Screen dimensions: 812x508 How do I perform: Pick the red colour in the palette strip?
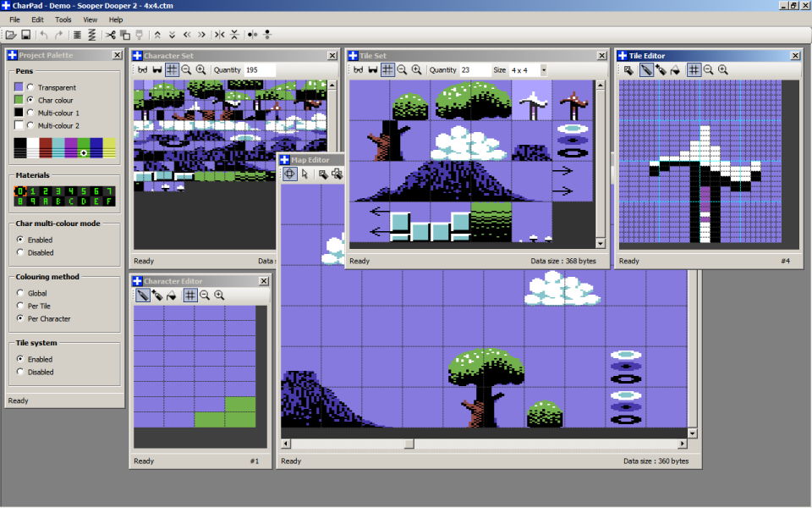click(x=46, y=147)
